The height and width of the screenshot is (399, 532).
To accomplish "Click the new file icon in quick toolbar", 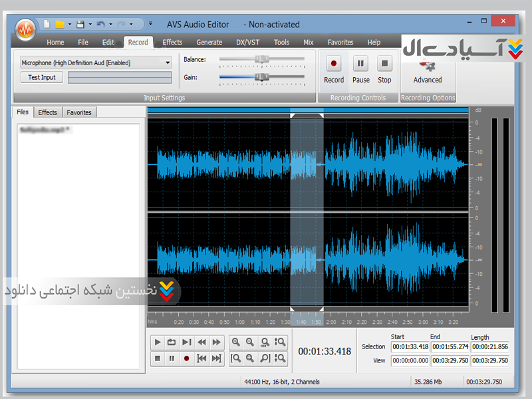I will tap(47, 25).
